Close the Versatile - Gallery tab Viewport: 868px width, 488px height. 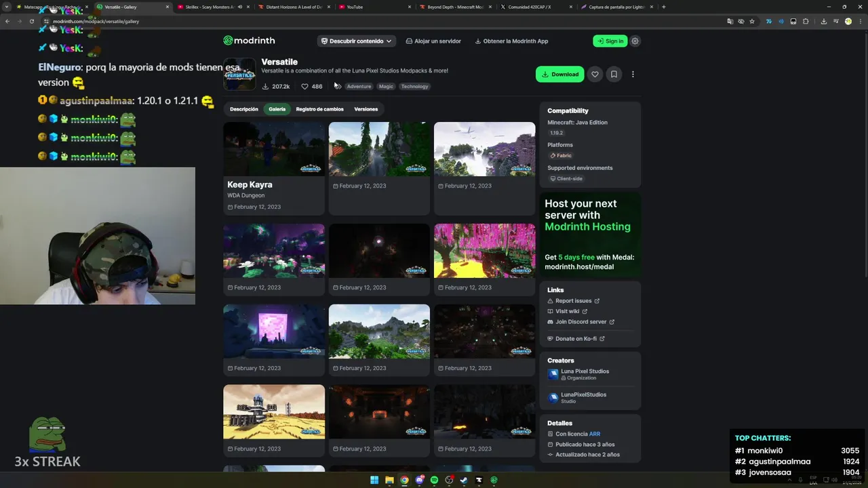167,7
